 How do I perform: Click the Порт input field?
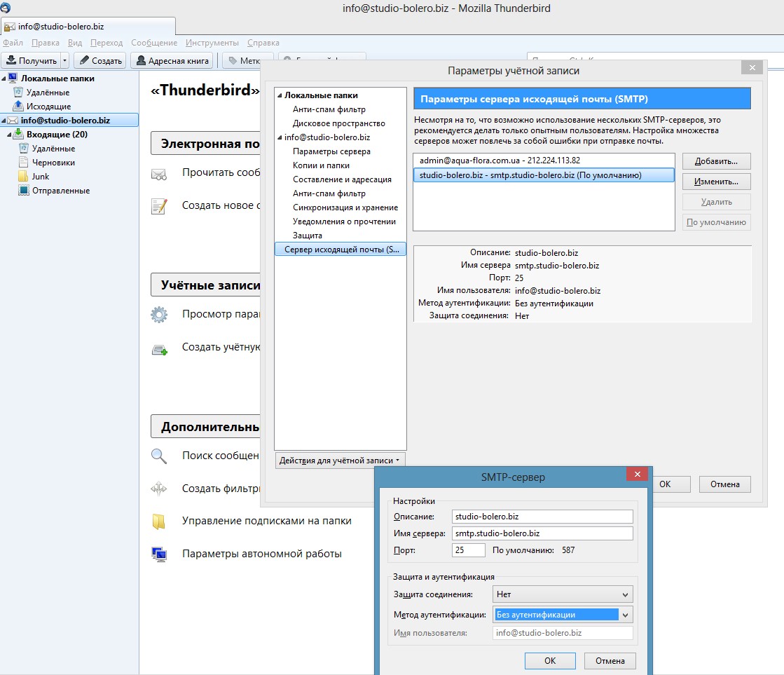[468, 550]
